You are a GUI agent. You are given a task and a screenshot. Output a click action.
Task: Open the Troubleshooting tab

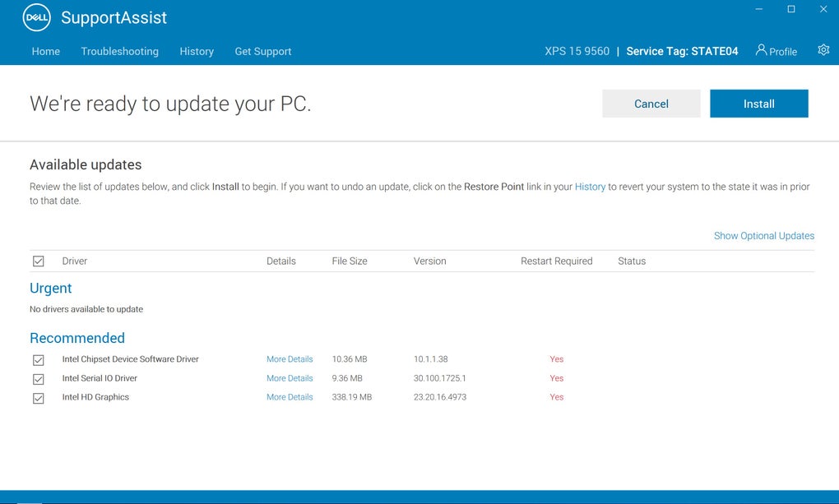(x=120, y=51)
